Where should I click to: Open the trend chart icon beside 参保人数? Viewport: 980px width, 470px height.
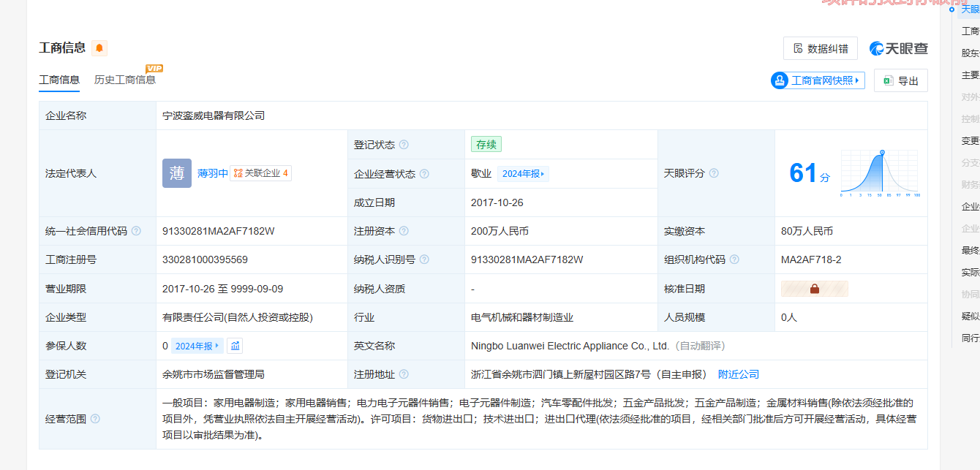235,346
